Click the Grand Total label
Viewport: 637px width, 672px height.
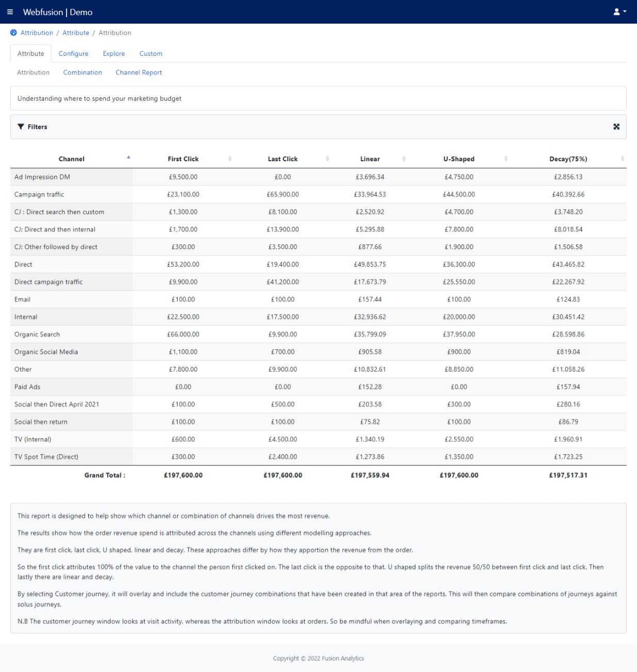pyautogui.click(x=105, y=475)
